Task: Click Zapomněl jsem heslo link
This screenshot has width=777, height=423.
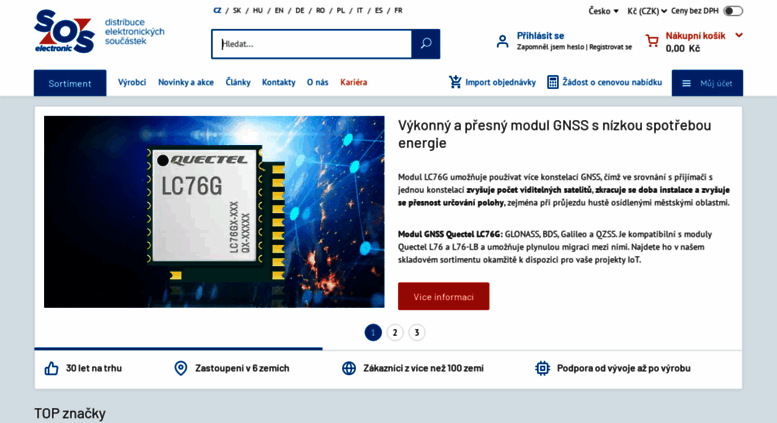Action: [550, 47]
